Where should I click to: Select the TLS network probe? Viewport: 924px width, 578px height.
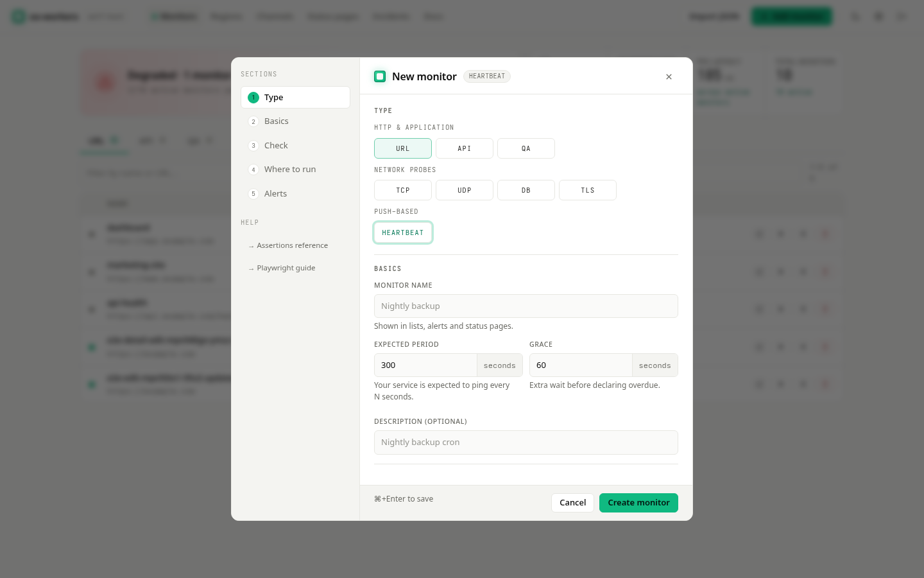click(x=588, y=190)
